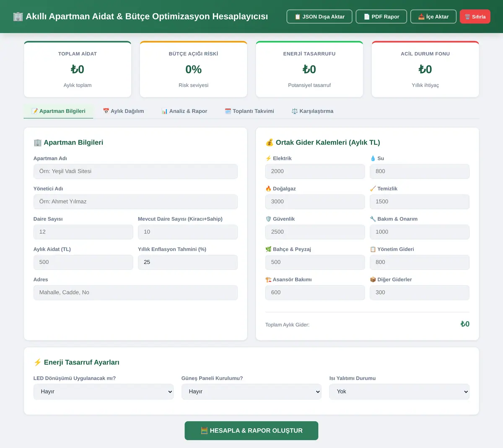
Task: Click the Asansör Bakımı amount field
Action: pyautogui.click(x=315, y=292)
